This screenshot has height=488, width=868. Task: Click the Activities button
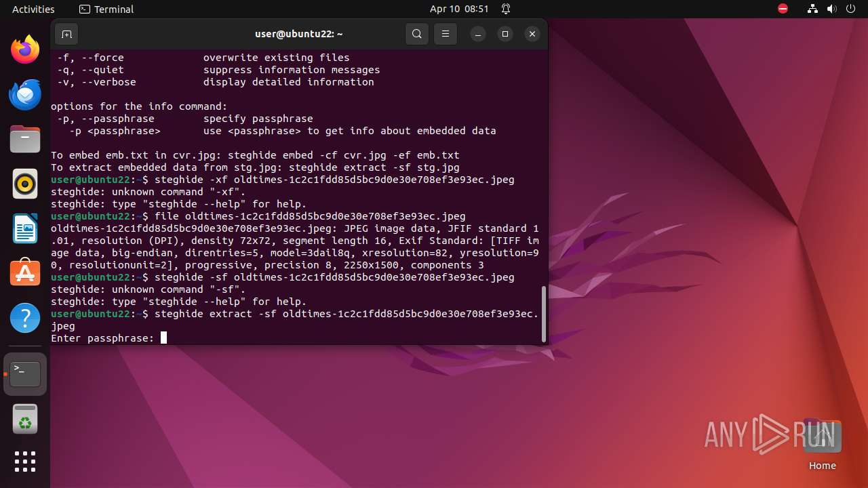(x=33, y=9)
